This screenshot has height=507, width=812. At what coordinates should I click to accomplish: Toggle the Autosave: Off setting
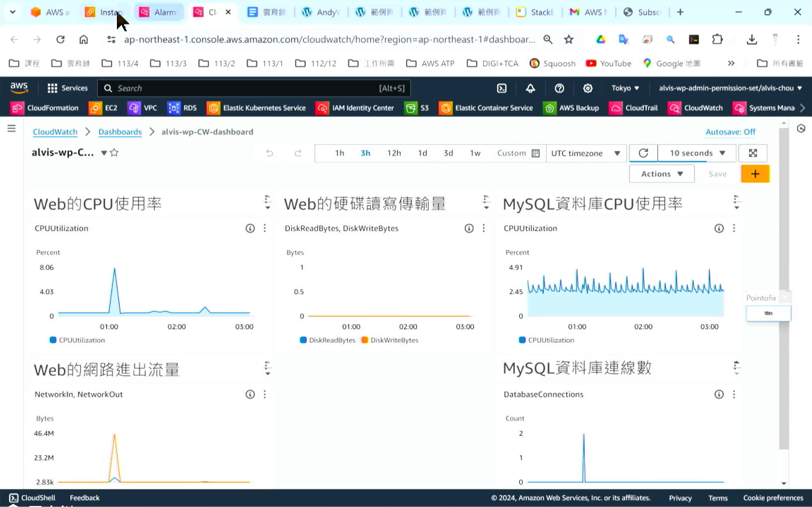pyautogui.click(x=730, y=132)
